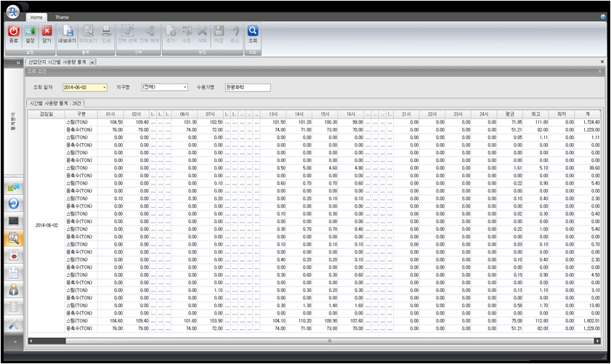Select the Home ribbon tab
Screen dimensions: 611x364
36,16
